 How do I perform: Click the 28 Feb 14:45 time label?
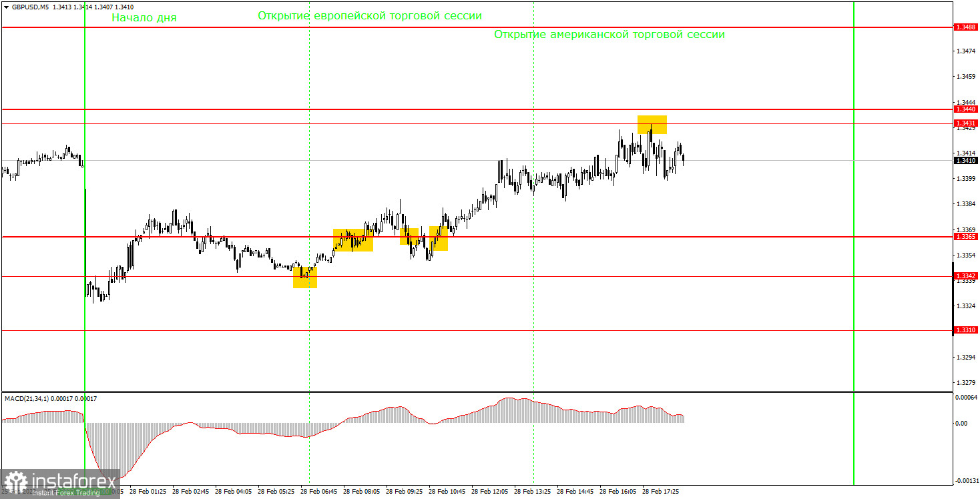pos(575,492)
